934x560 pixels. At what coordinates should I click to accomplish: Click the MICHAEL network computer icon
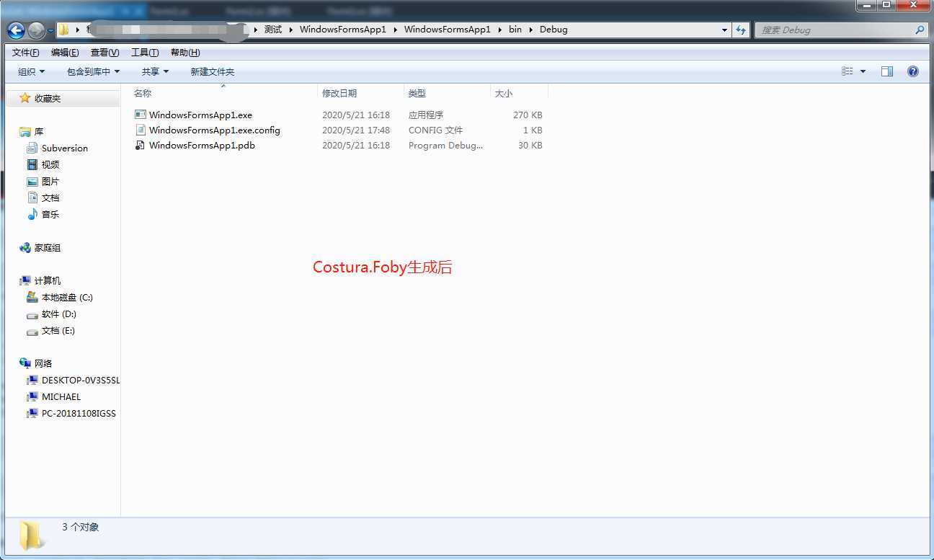32,396
